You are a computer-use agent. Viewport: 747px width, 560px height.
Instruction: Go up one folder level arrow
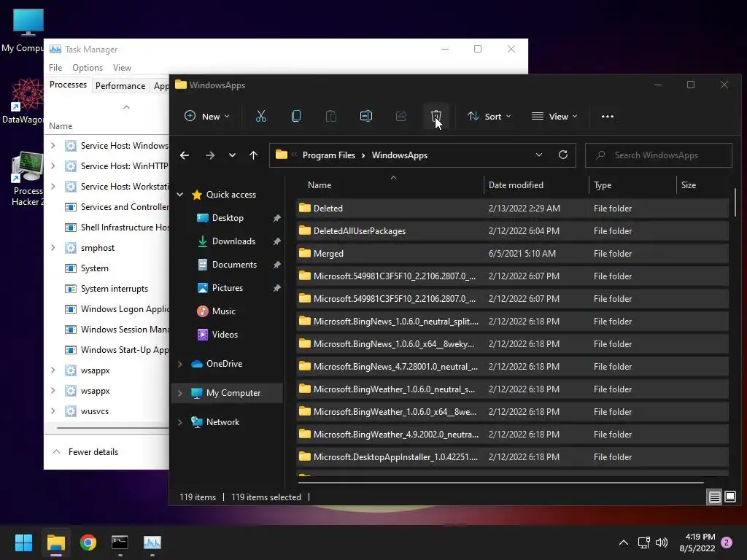point(253,155)
